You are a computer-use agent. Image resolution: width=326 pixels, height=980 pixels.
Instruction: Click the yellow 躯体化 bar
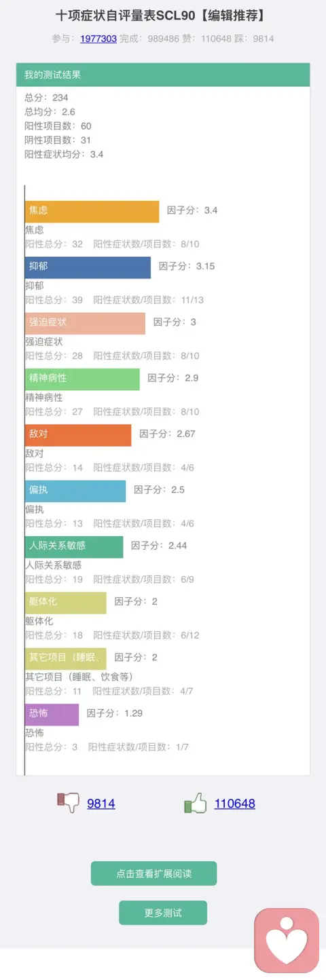(x=66, y=603)
